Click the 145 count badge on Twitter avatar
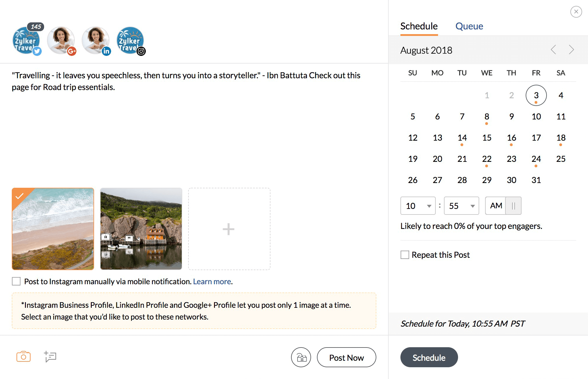 pos(36,26)
